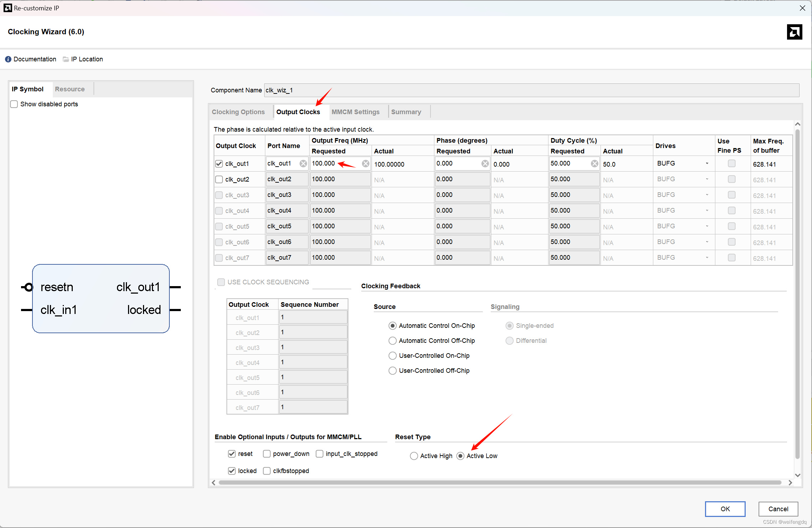Screen dimensions: 812x528
Task: Select Active Low reset type
Action: (x=460, y=456)
